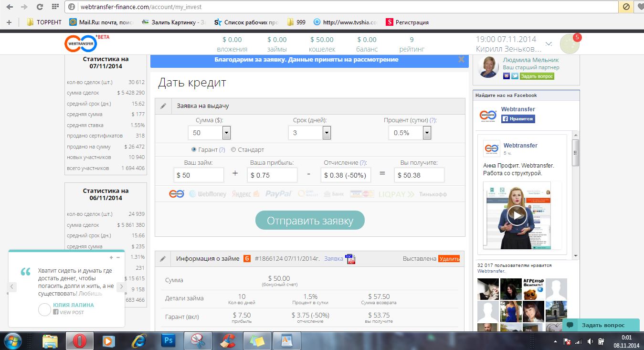The width and height of the screenshot is (644, 350).
Task: Select the Гарант radio option
Action: point(194,149)
